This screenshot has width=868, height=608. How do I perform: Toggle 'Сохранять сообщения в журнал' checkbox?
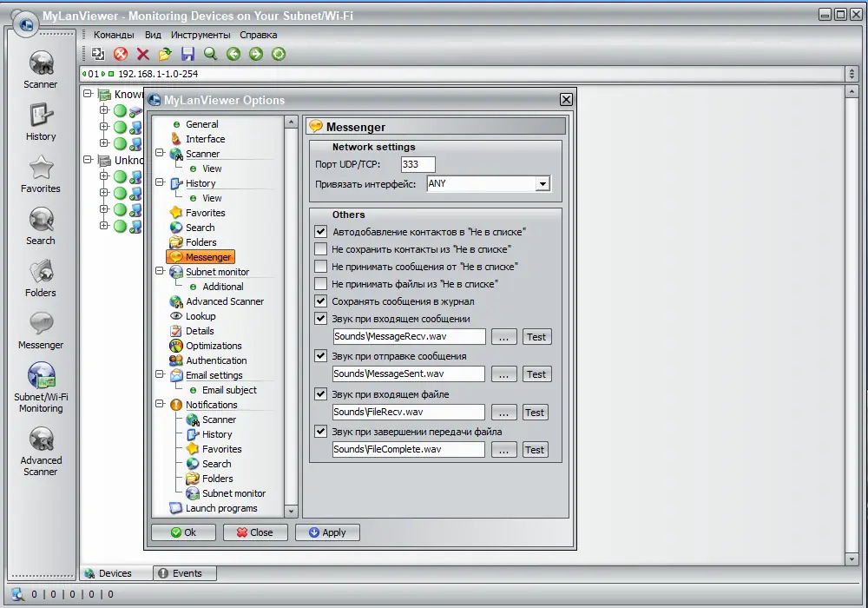pos(320,301)
